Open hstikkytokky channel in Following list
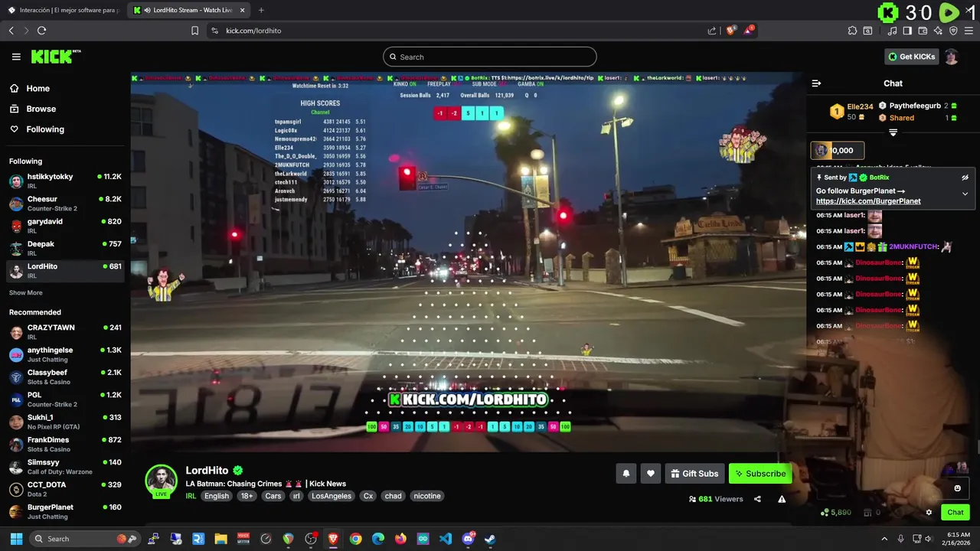The image size is (980, 551). (x=65, y=181)
